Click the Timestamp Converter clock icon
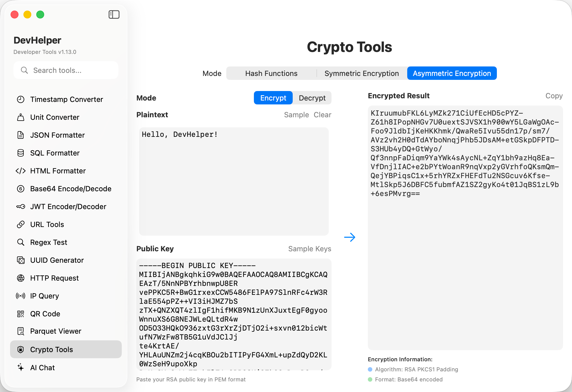The height and width of the screenshot is (392, 572). point(21,99)
